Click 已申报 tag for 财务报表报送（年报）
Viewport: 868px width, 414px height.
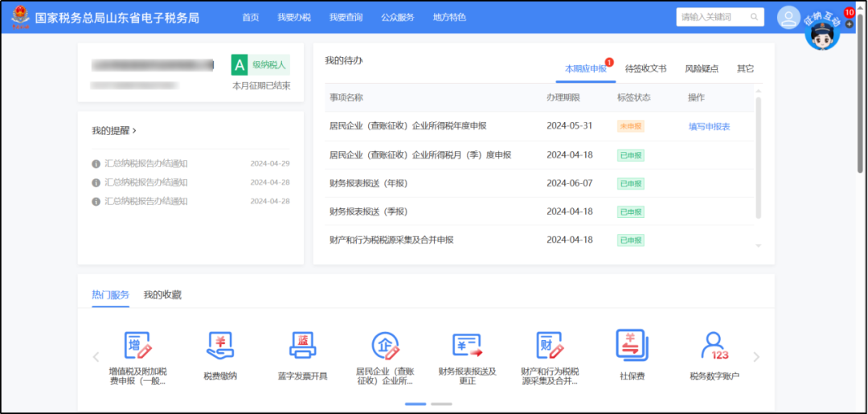631,183
